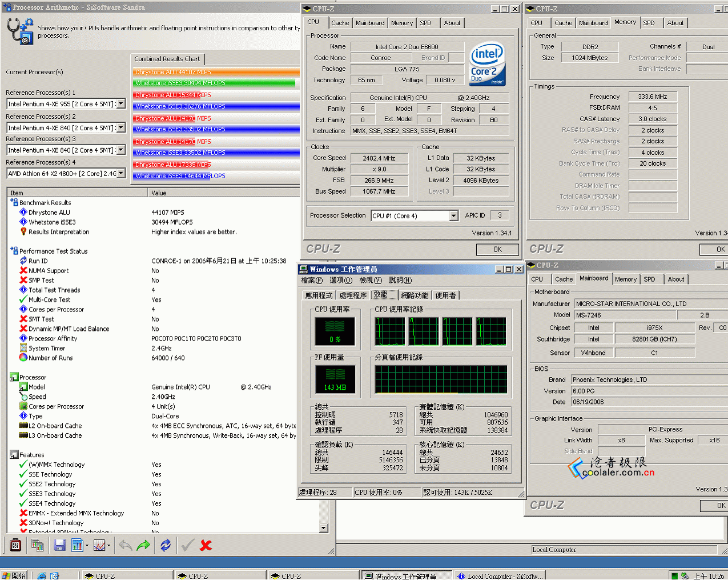Click OK in the CPU tab CPU-Z window
Image resolution: width=728 pixels, height=580 pixels.
497,250
